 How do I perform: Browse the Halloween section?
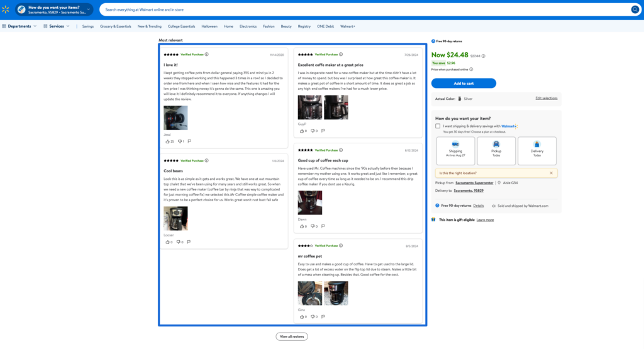tap(209, 26)
